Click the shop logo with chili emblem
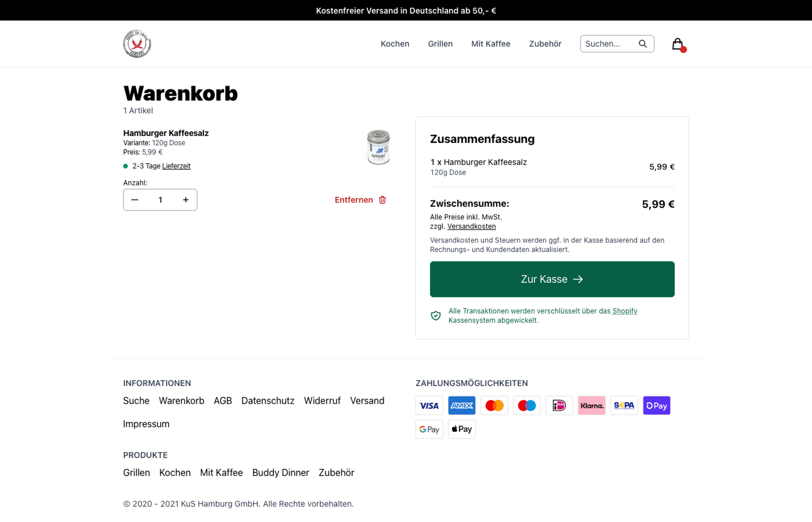This screenshot has width=812, height=522. 137,44
